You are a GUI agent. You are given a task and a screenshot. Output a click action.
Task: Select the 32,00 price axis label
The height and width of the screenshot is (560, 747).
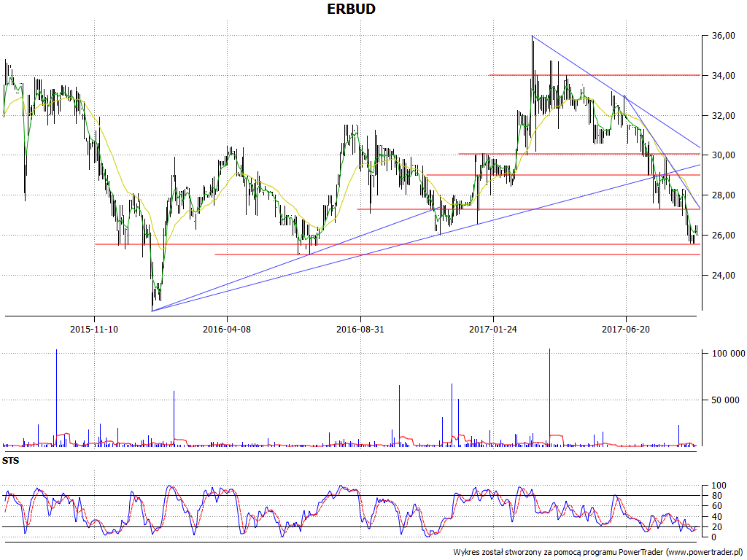coord(723,116)
